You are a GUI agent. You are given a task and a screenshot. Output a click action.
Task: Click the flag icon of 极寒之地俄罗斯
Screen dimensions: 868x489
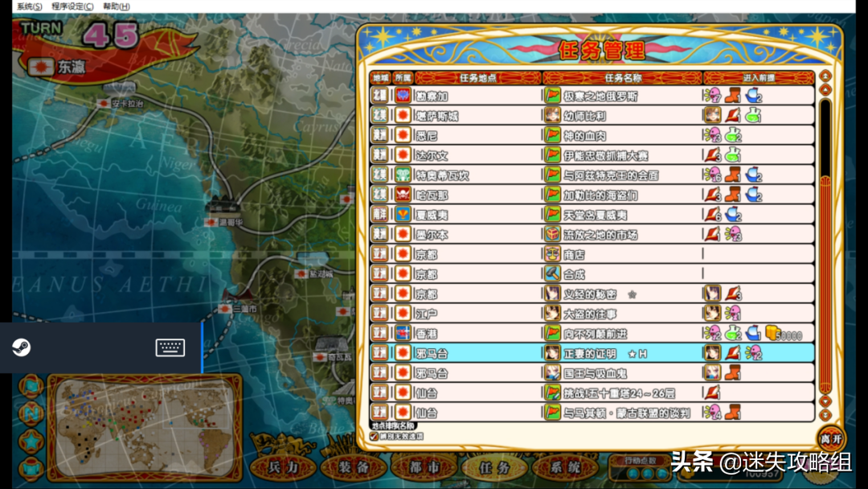tap(552, 96)
